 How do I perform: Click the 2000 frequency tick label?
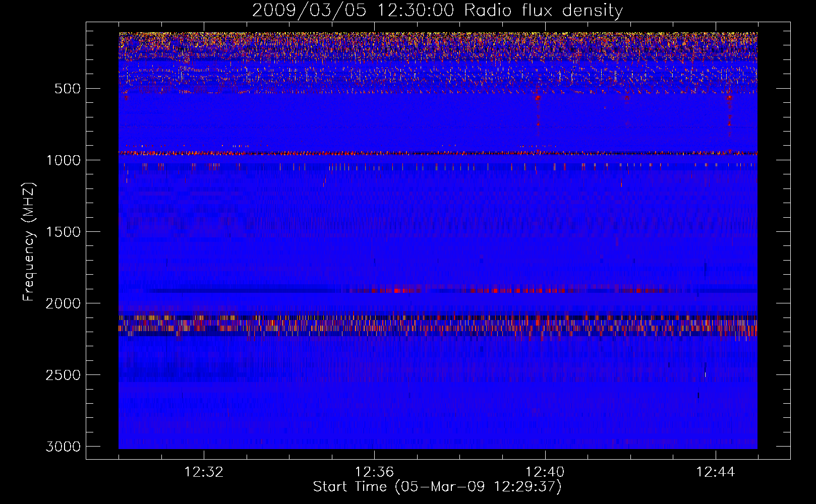[64, 303]
